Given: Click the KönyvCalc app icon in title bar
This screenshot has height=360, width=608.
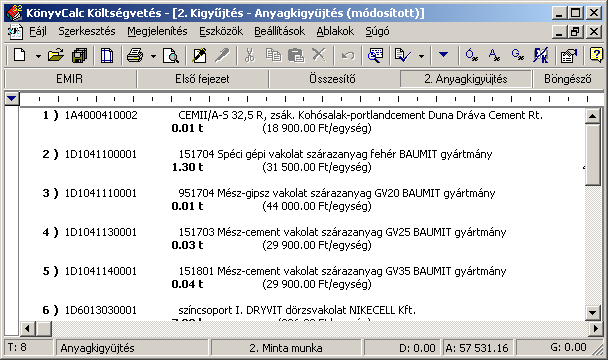Looking at the screenshot, I should coord(14,13).
